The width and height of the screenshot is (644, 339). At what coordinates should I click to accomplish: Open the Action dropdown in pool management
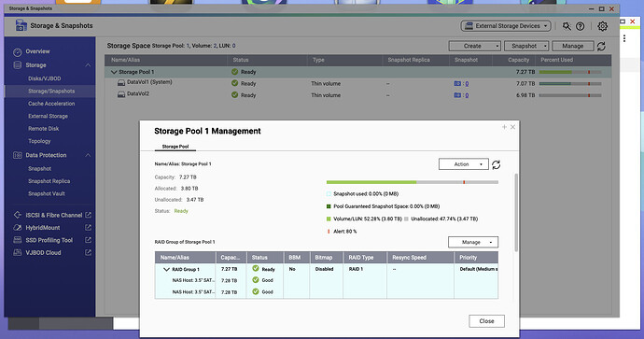pyautogui.click(x=463, y=164)
